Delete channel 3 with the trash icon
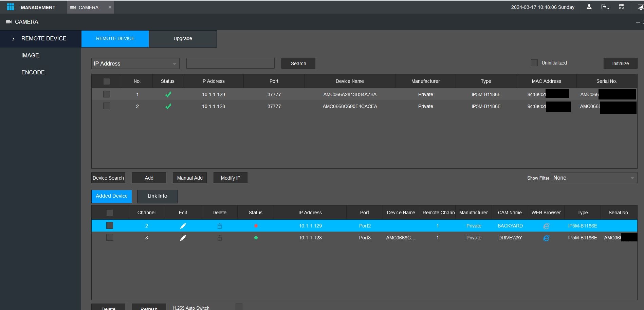The height and width of the screenshot is (310, 644). [220, 238]
